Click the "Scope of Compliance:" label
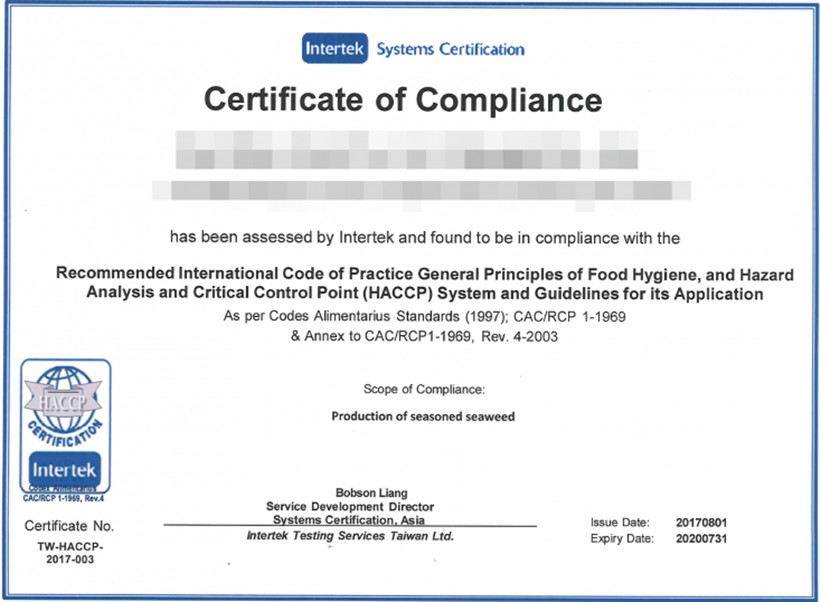The image size is (820, 602). [424, 388]
